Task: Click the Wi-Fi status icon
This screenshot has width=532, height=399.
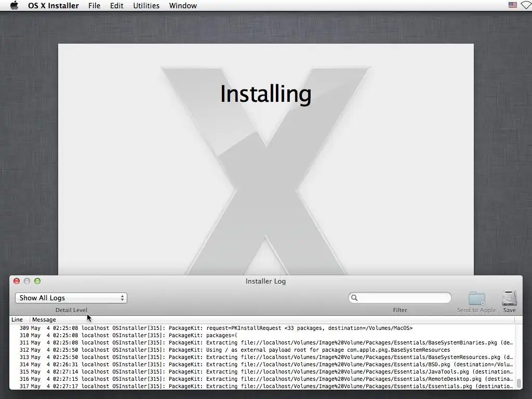Action: click(526, 5)
